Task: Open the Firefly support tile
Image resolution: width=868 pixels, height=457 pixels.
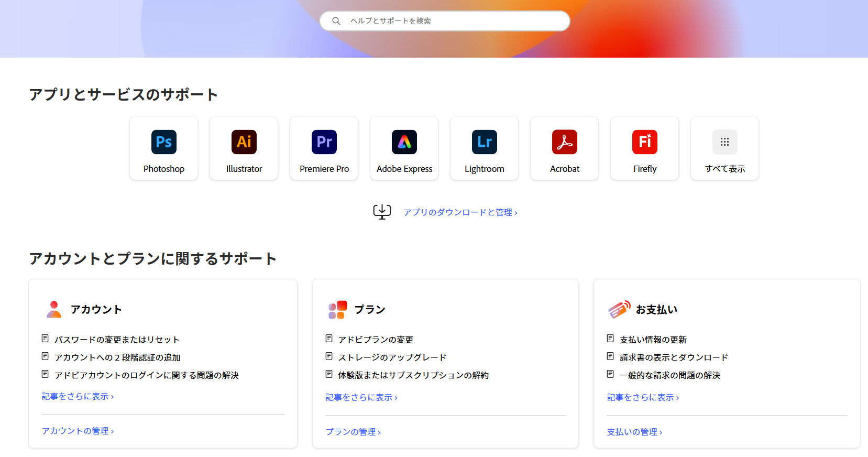Action: 645,148
